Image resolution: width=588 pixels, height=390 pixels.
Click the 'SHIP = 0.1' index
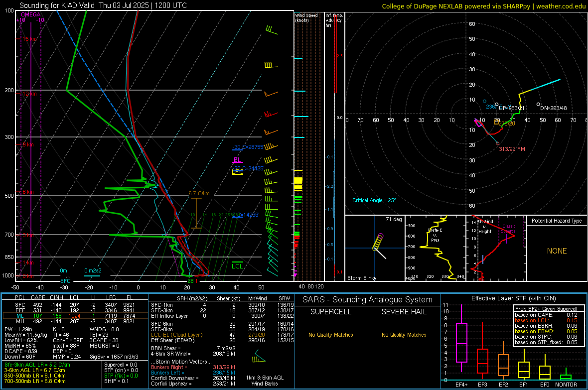[x=116, y=381]
